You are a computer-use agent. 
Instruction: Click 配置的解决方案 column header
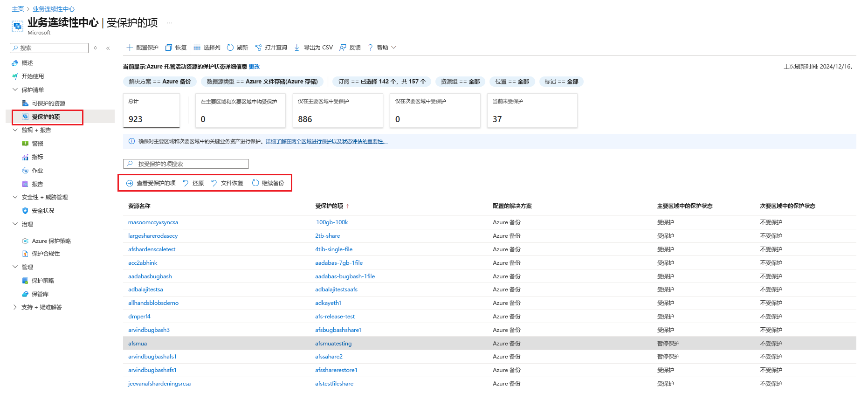pyautogui.click(x=512, y=206)
